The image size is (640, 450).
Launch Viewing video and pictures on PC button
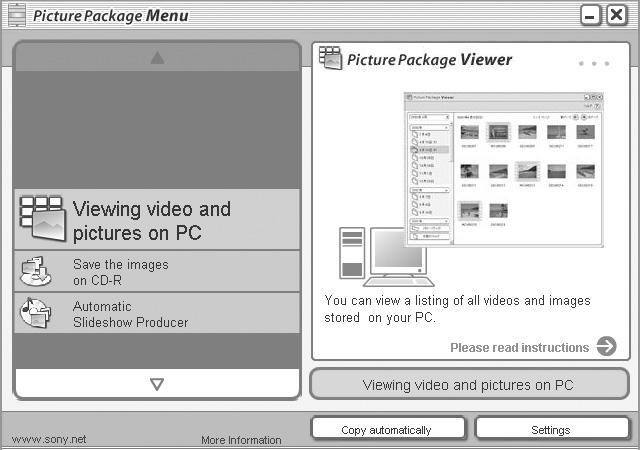pos(469,384)
